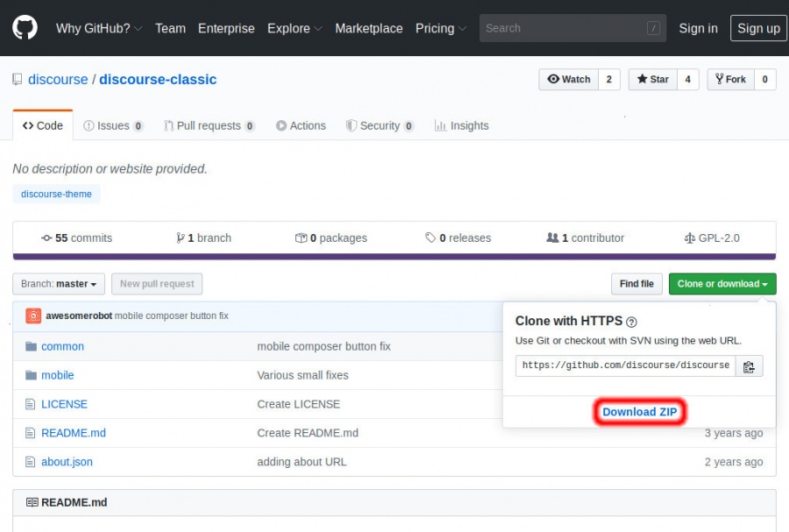Viewport: 789px width, 532px height.
Task: Open the Branch: master dropdown
Action: point(59,284)
